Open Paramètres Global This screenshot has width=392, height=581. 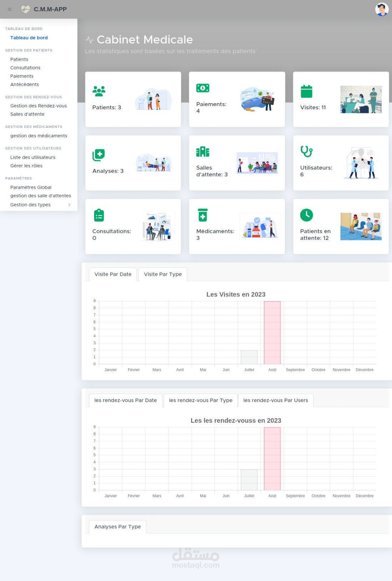[31, 187]
